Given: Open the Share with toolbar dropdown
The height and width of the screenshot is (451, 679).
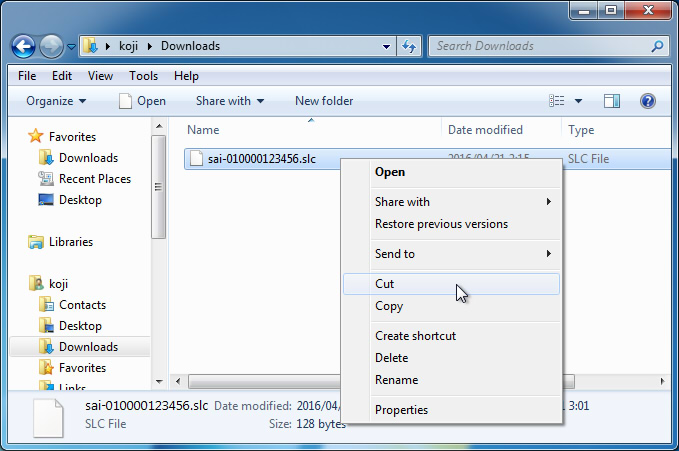Looking at the screenshot, I should [x=230, y=101].
